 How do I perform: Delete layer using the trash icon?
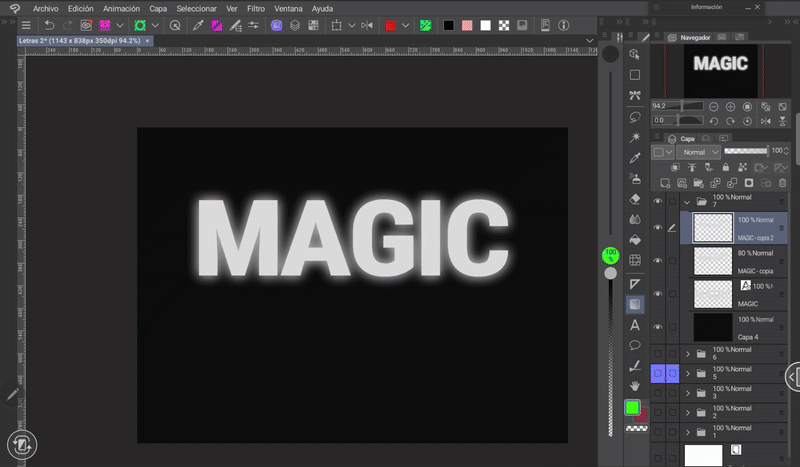[781, 183]
